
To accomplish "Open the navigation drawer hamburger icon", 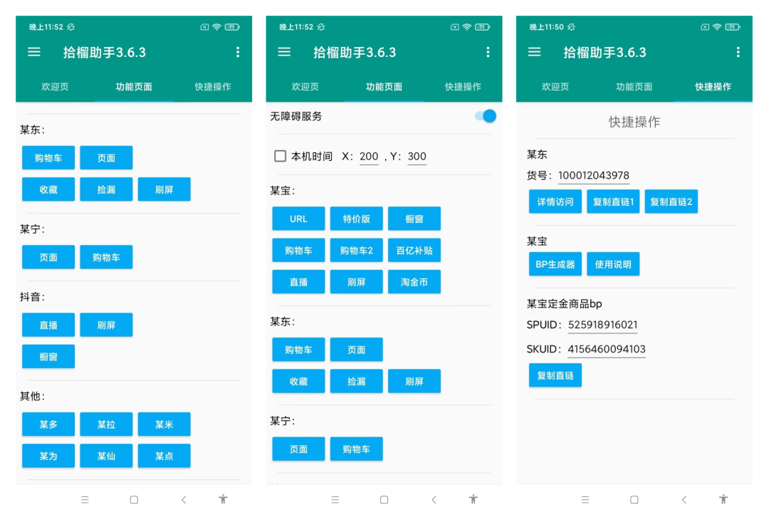I will coord(33,52).
